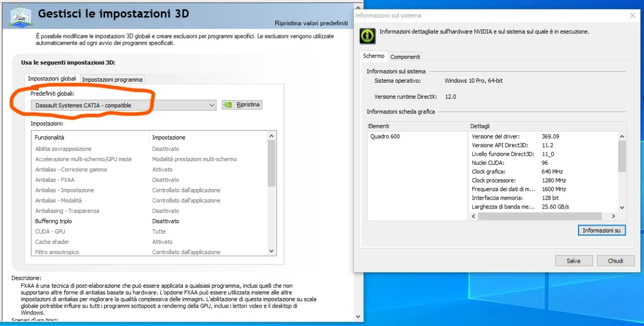The image size is (644, 326).
Task: Click Windows 10 Pro, 64-bit value
Action: click(473, 81)
